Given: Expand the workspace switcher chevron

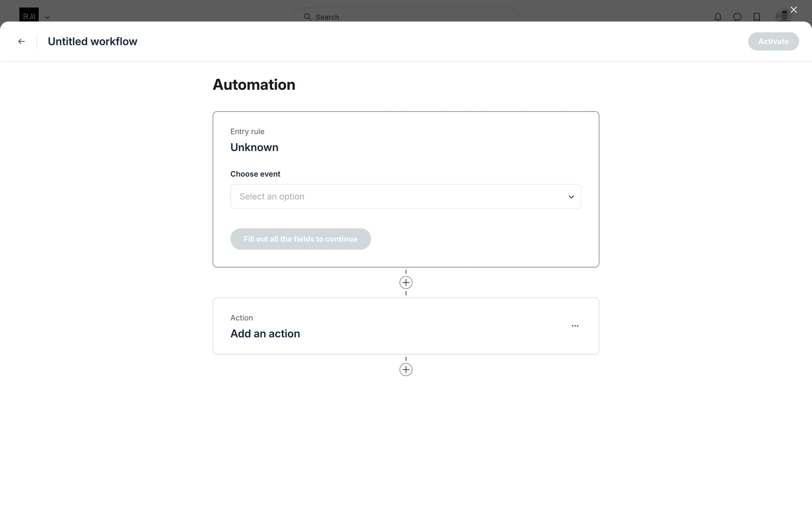Looking at the screenshot, I should [47, 17].
